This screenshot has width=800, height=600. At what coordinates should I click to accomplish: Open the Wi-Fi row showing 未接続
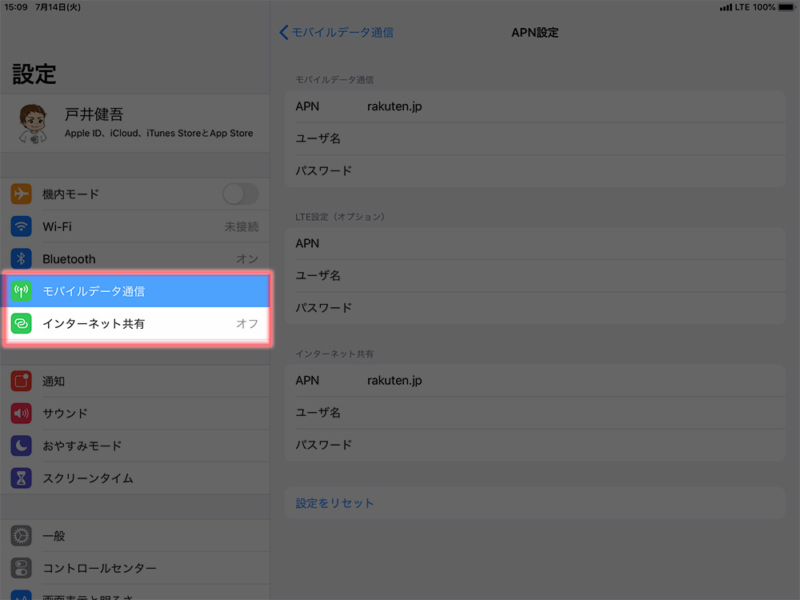[x=135, y=227]
